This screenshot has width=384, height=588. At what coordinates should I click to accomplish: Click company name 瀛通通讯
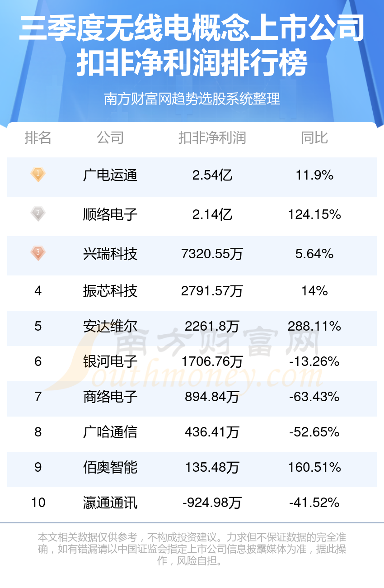(110, 503)
